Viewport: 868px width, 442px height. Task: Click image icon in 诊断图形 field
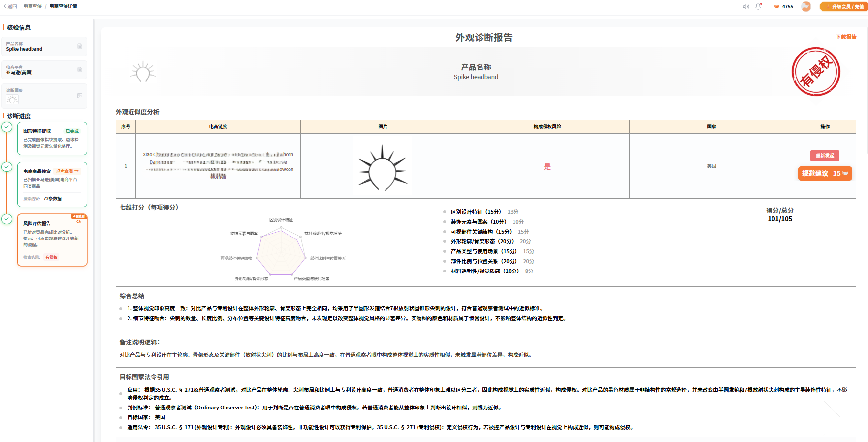click(x=80, y=96)
